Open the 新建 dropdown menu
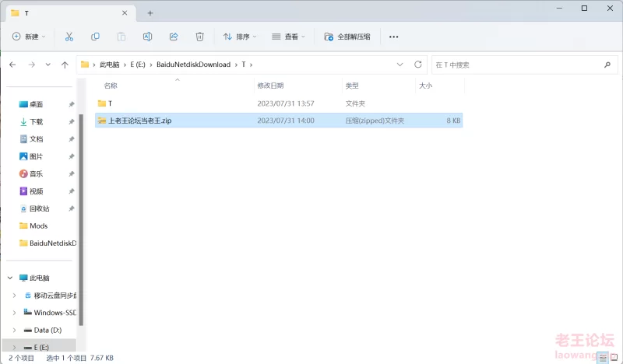The height and width of the screenshot is (364, 623). 30,37
